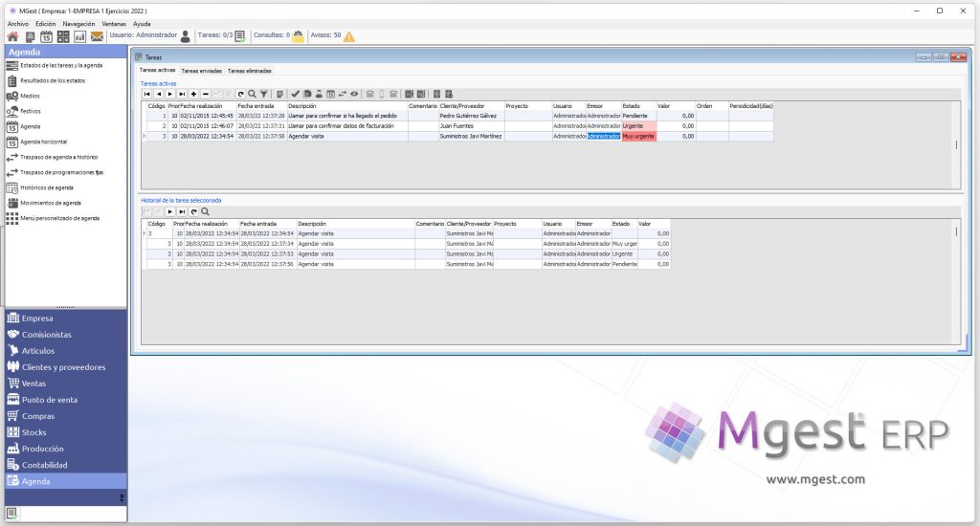Click the www.mgest.com link
980x526 pixels.
[x=815, y=480]
